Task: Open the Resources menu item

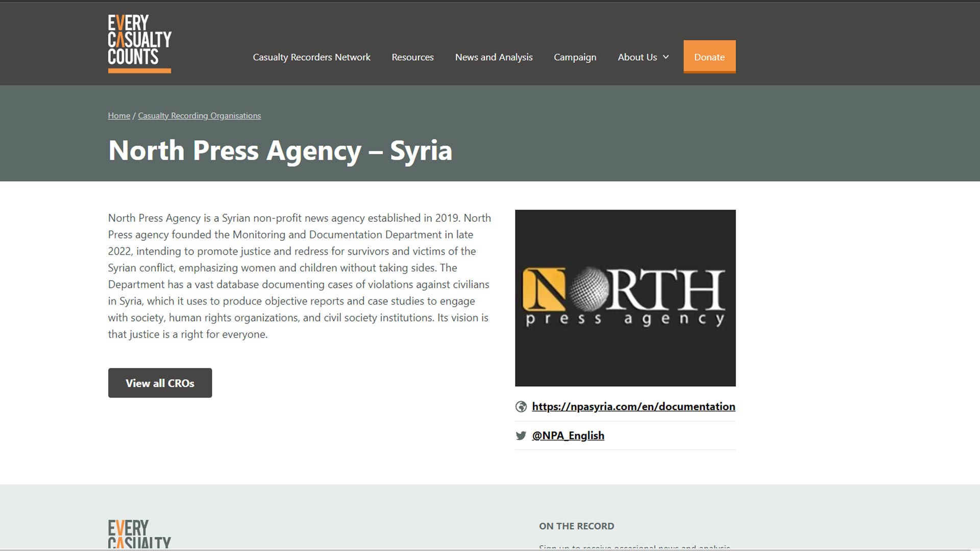Action: click(412, 57)
